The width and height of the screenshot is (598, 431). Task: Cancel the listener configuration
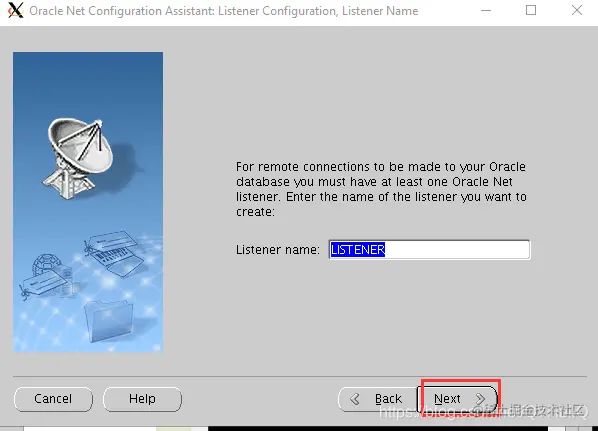pos(53,399)
